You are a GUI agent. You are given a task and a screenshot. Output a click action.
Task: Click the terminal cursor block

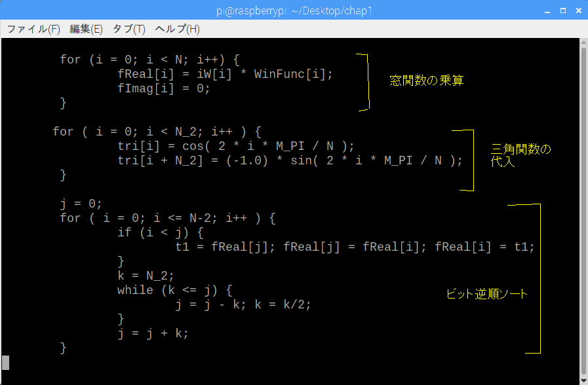[x=6, y=363]
